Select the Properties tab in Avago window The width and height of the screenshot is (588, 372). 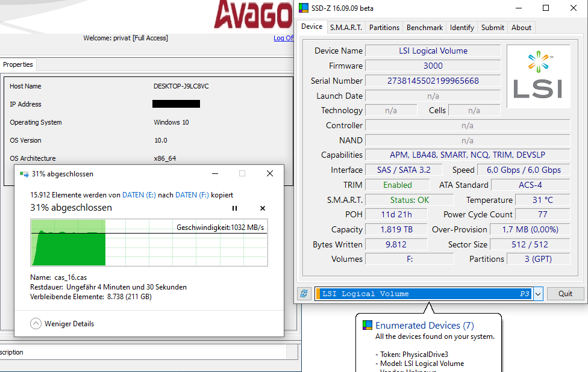pyautogui.click(x=18, y=64)
